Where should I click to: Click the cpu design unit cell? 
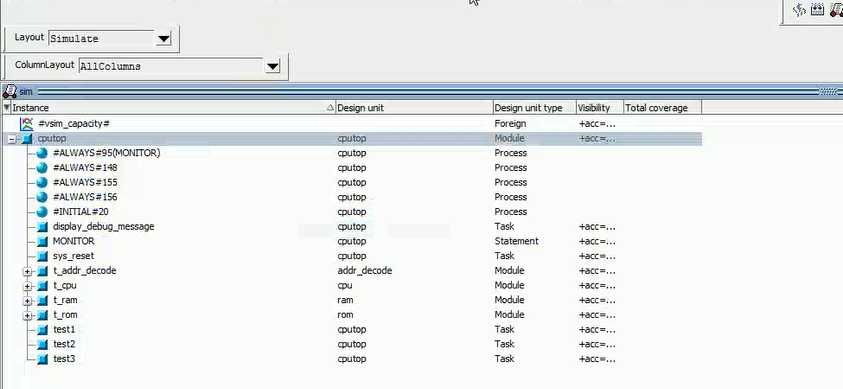pos(345,285)
